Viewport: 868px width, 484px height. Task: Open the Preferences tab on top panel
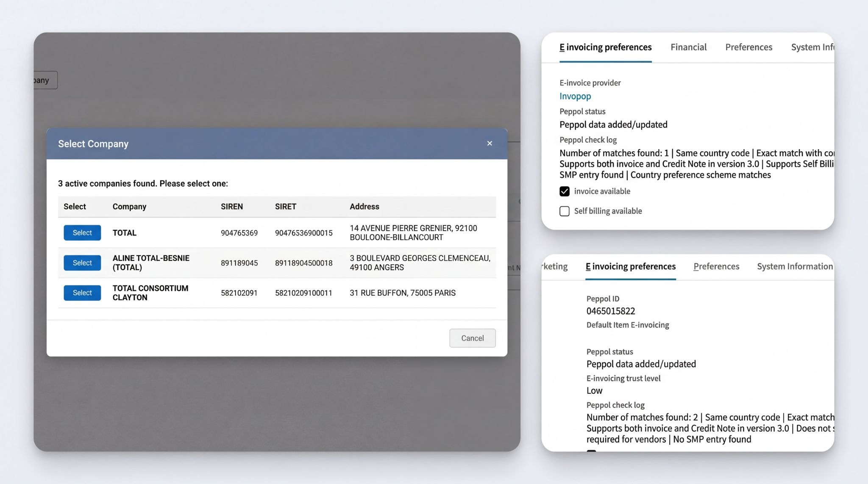748,47
